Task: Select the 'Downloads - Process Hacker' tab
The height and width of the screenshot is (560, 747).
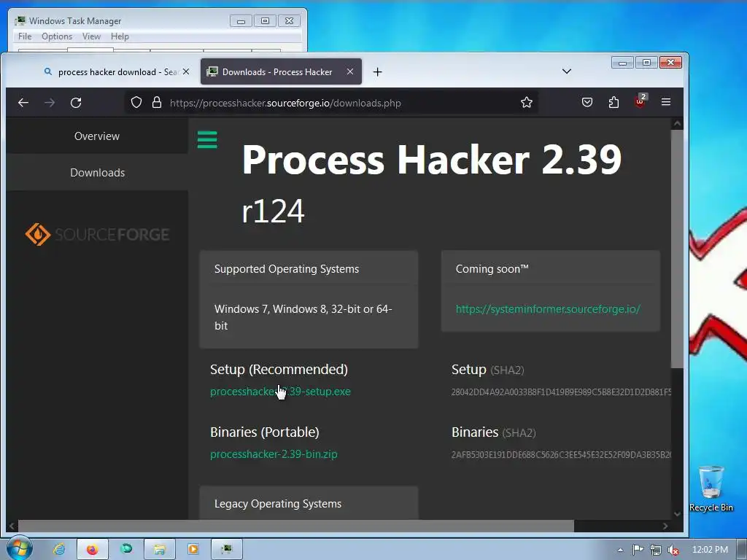Action: pyautogui.click(x=276, y=72)
